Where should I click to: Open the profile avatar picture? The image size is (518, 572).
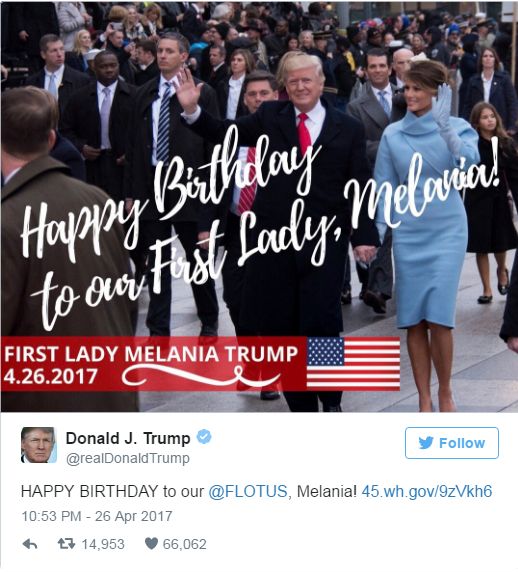click(39, 445)
